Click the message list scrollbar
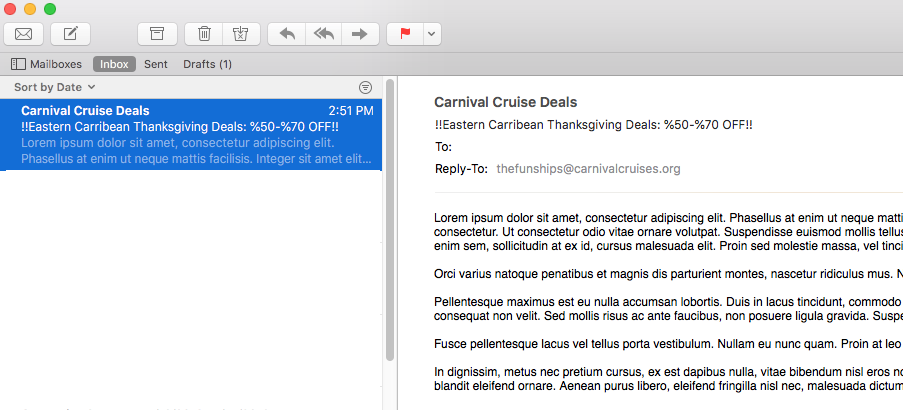 [390, 220]
